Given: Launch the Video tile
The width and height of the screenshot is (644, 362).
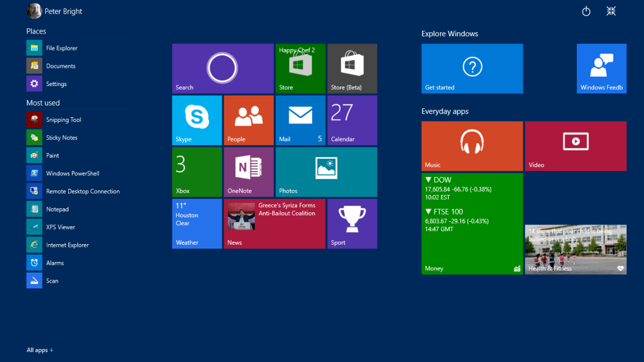Looking at the screenshot, I should pos(575,146).
